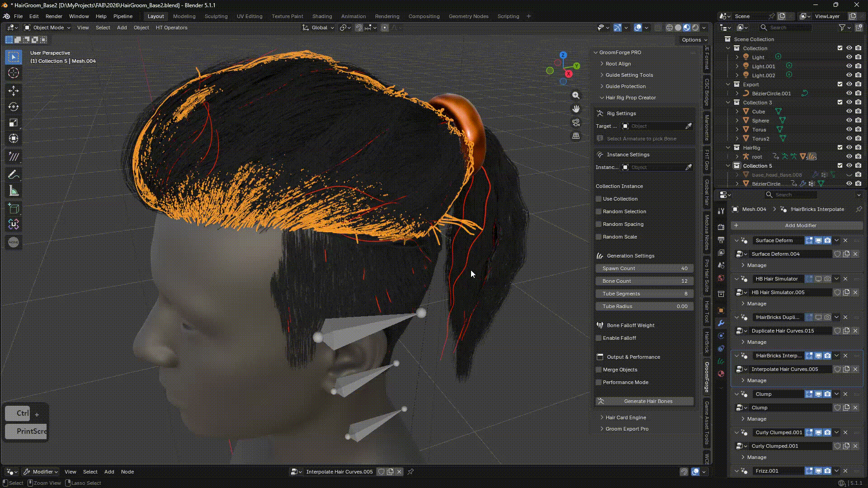Expand the Hair Card Engine panel
The image size is (868, 488).
click(x=625, y=418)
